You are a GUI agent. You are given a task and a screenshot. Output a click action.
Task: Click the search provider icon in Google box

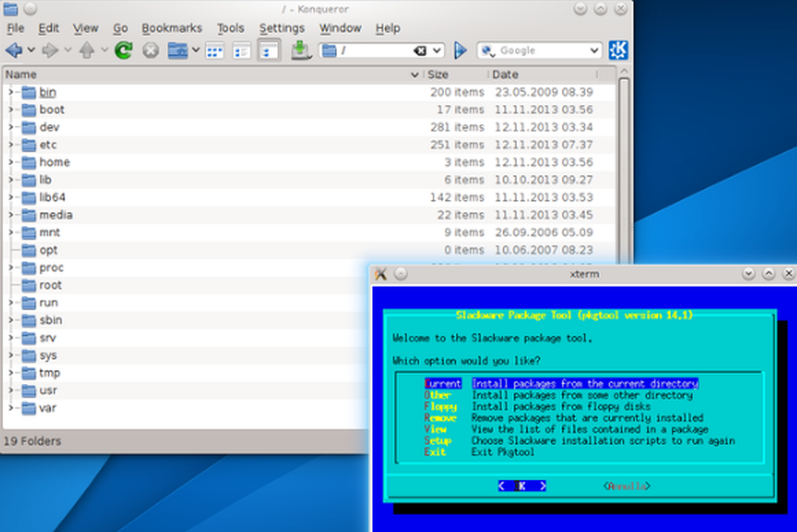488,51
